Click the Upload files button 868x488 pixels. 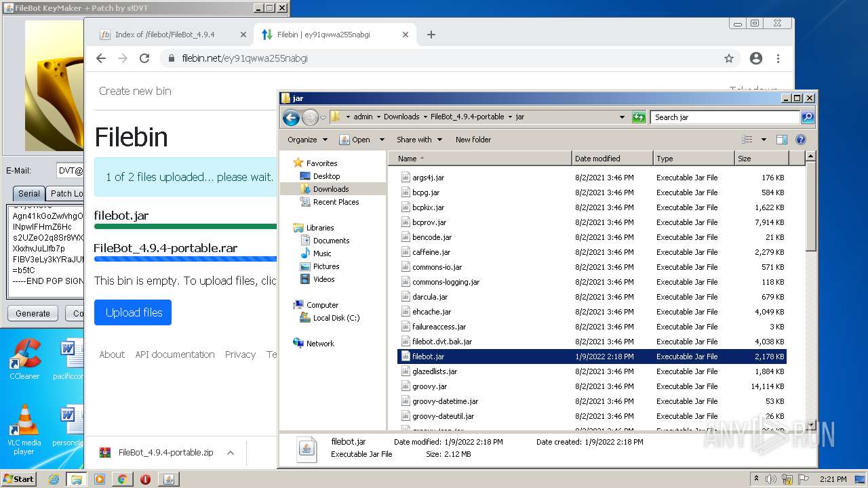pyautogui.click(x=133, y=312)
